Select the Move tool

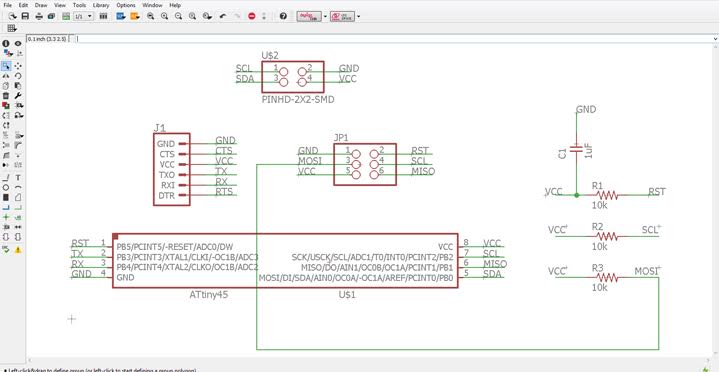(18, 66)
